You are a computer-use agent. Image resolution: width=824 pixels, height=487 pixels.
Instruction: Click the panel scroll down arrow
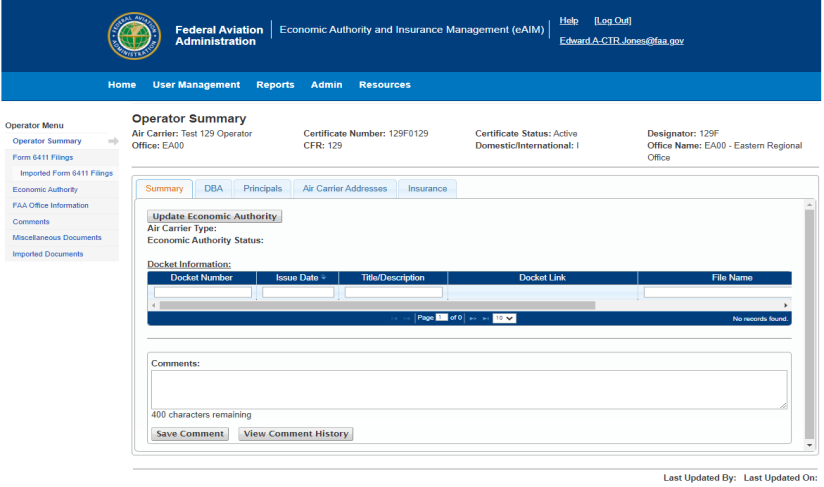point(809,445)
